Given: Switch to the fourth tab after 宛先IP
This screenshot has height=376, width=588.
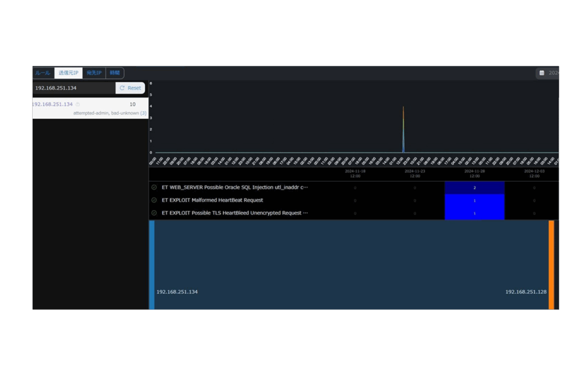Looking at the screenshot, I should pyautogui.click(x=115, y=73).
